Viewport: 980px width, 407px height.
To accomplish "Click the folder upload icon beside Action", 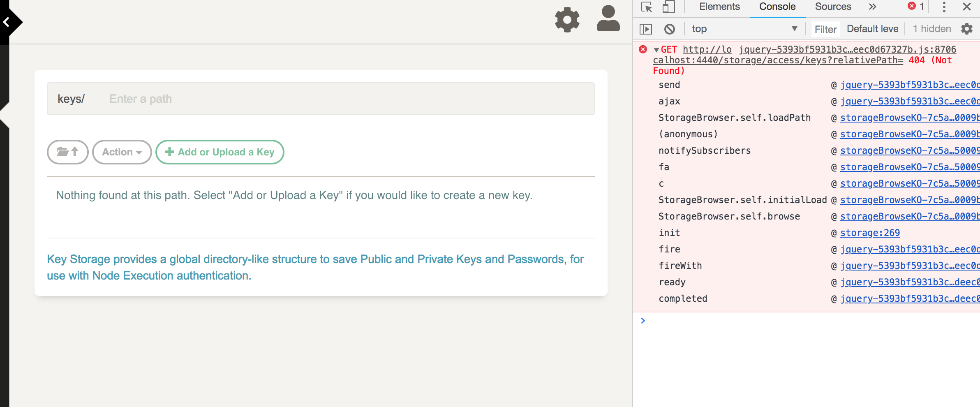I will [x=67, y=152].
